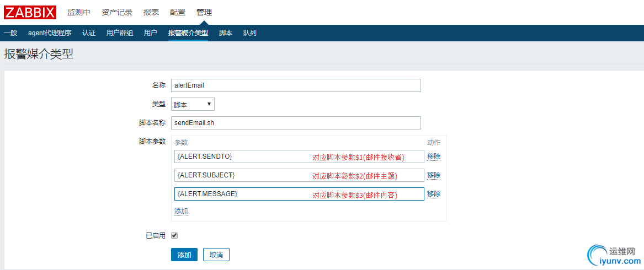Open the 管理 menu

[x=204, y=12]
